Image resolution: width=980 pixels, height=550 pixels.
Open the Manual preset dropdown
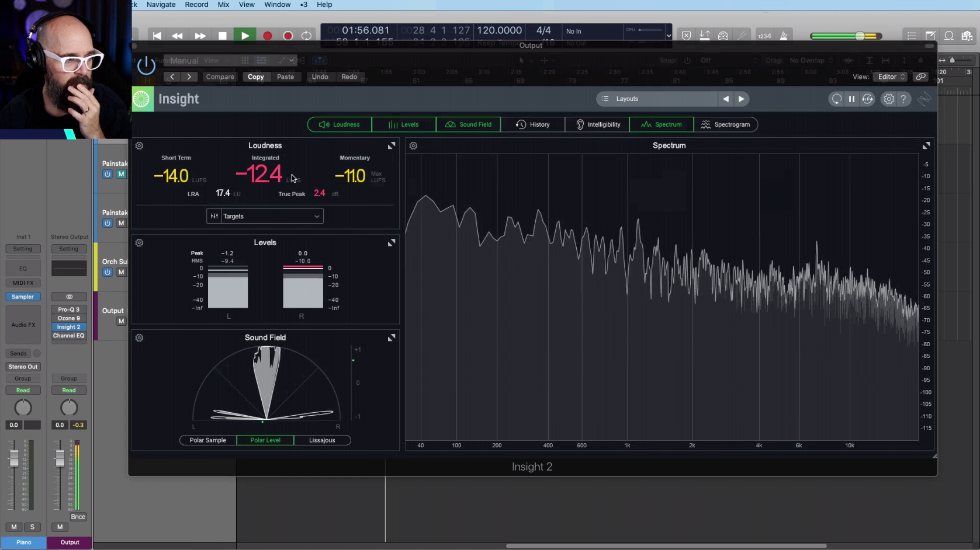231,60
